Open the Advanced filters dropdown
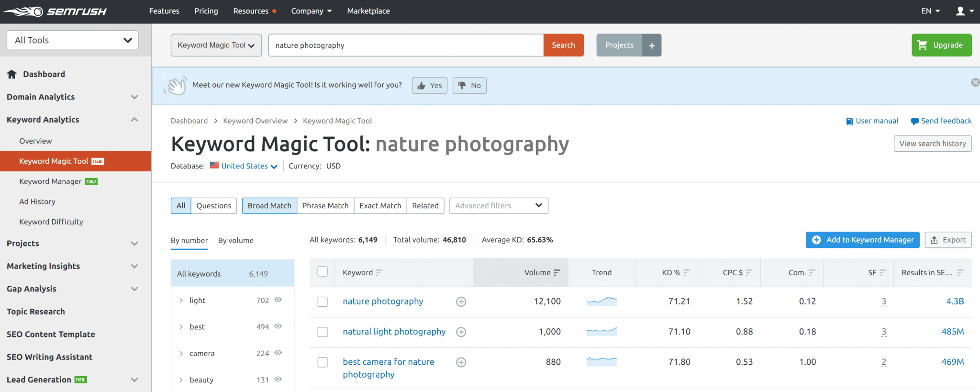 (x=499, y=206)
